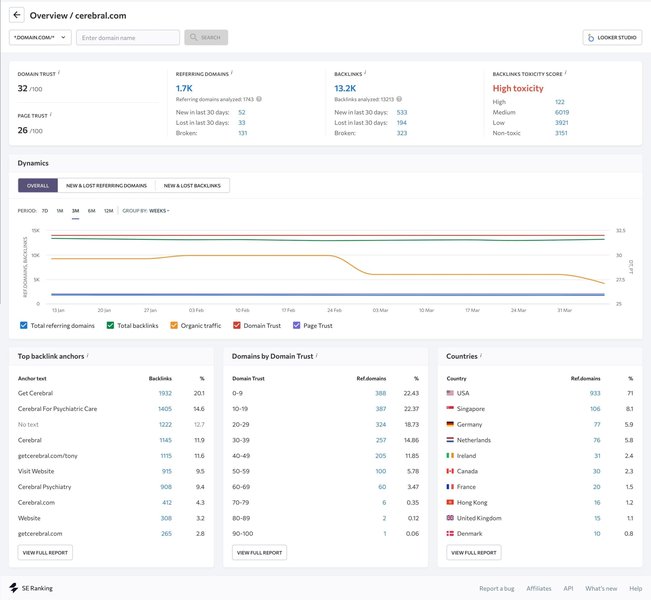This screenshot has width=651, height=600.
Task: Click the 13.2K backlinks value
Action: click(345, 88)
